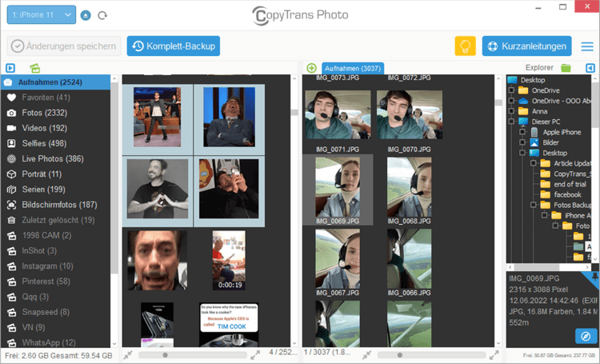Image resolution: width=600 pixels, height=364 pixels.
Task: Click compass location icon in info panel
Action: (586, 336)
